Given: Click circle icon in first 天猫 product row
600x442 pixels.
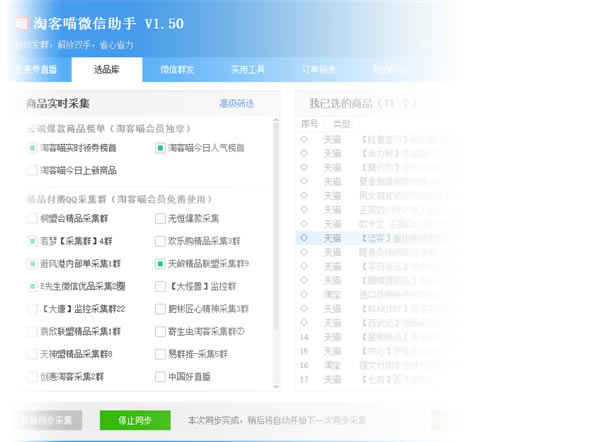Looking at the screenshot, I should (x=304, y=139).
